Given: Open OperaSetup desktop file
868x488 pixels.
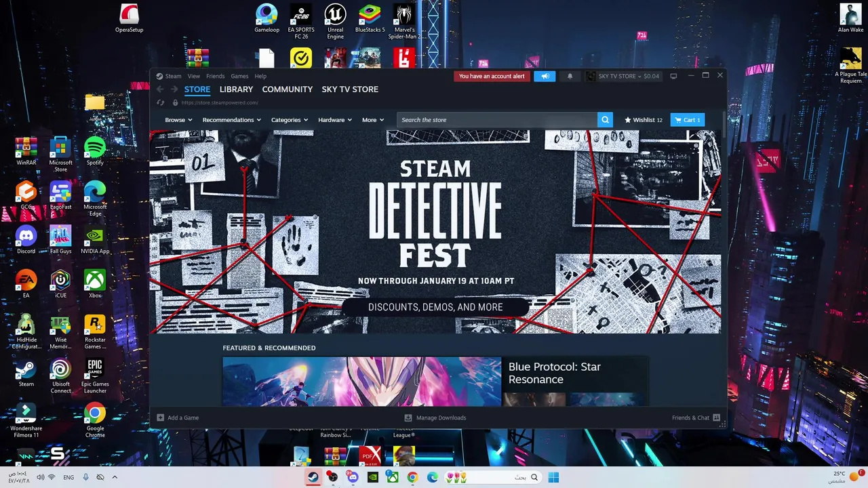Looking at the screenshot, I should 129,18.
